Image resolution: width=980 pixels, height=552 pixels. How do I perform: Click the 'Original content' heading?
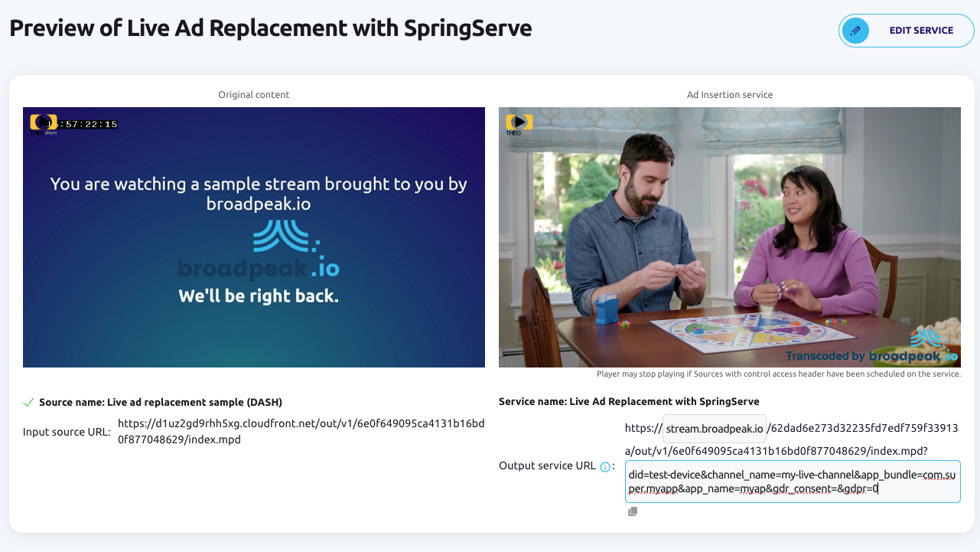(x=254, y=95)
